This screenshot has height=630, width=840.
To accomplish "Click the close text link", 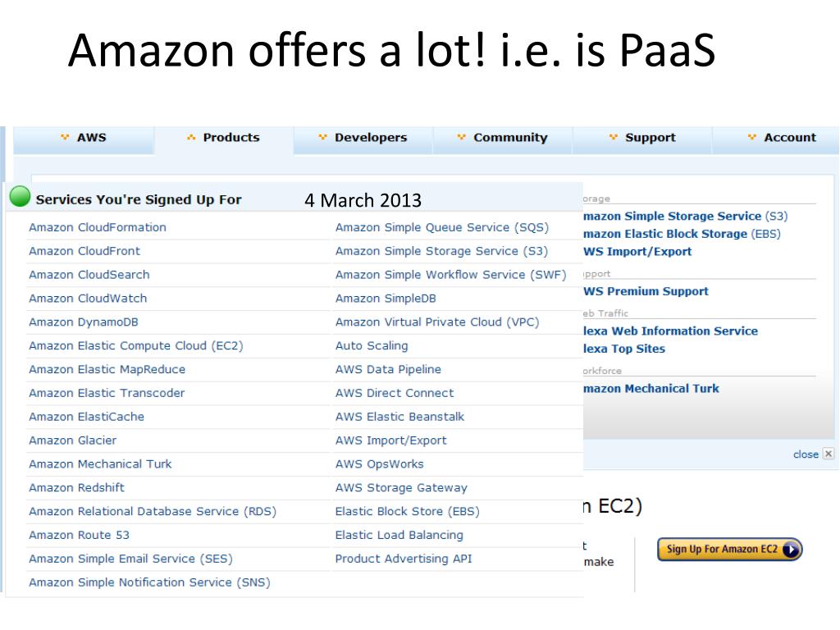I will coord(806,454).
